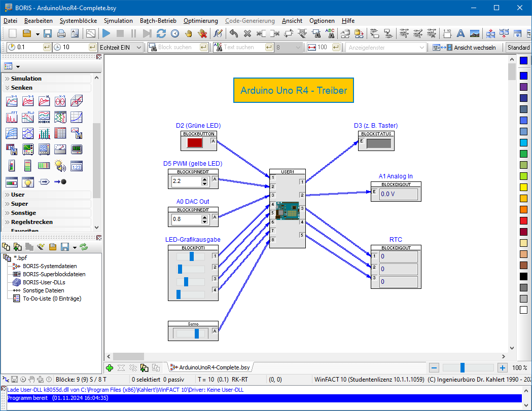
Task: Select the analog needle meter sink block
Action: 60,149
